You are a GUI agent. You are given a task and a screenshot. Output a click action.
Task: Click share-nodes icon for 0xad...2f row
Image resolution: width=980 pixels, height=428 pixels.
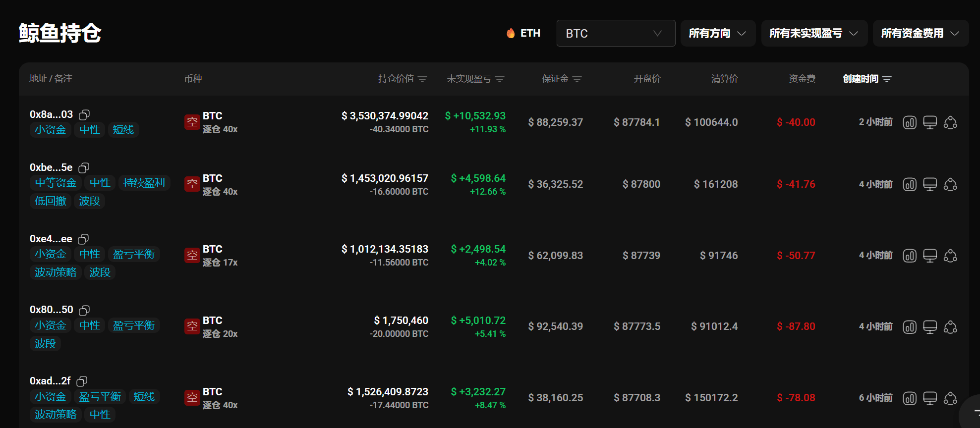click(950, 398)
